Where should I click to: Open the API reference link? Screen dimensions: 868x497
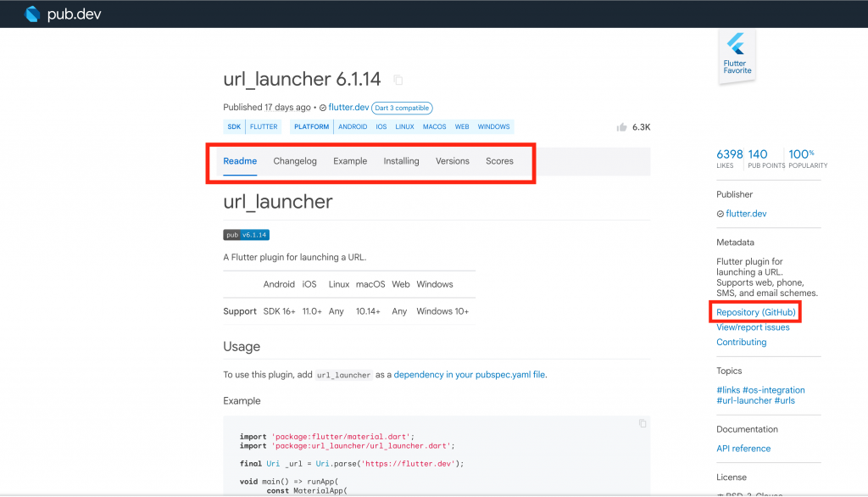(743, 449)
